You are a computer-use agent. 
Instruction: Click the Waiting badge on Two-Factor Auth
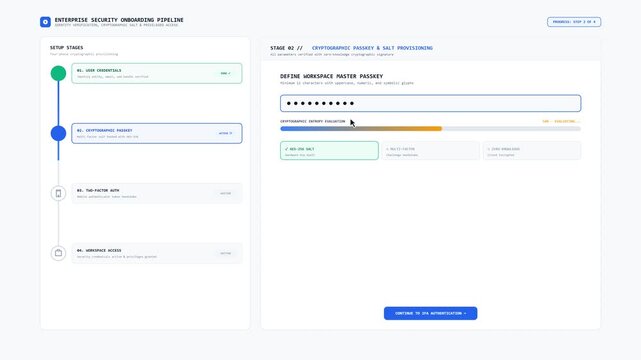[226, 193]
